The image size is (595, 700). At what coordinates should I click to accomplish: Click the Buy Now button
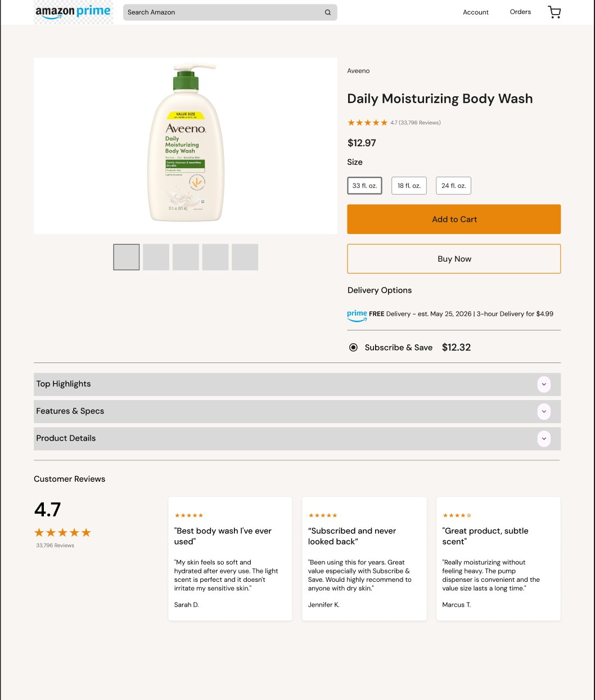(454, 259)
